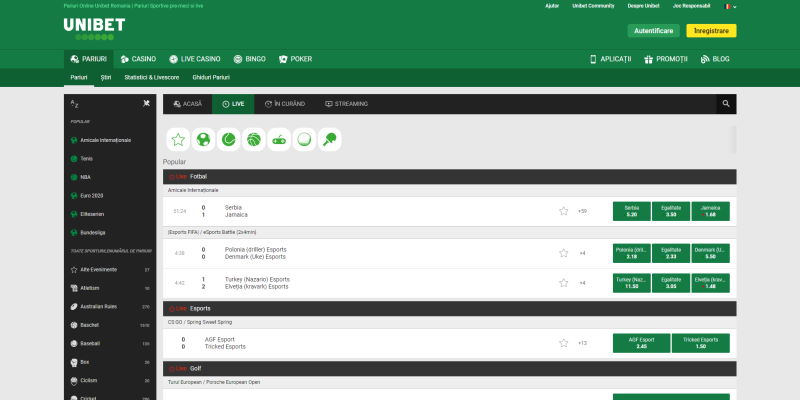
Task: Bet on AGF Esport at 2.45
Action: (x=641, y=343)
